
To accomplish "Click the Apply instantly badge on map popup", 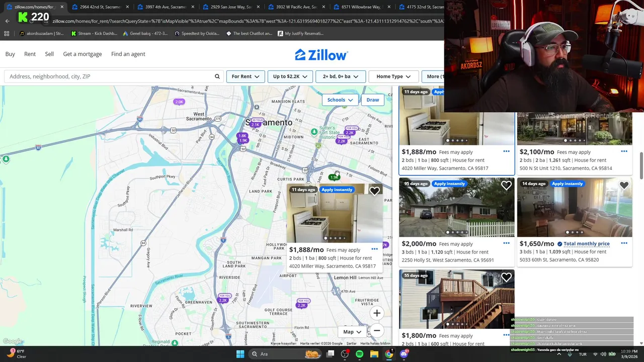I will tap(337, 190).
